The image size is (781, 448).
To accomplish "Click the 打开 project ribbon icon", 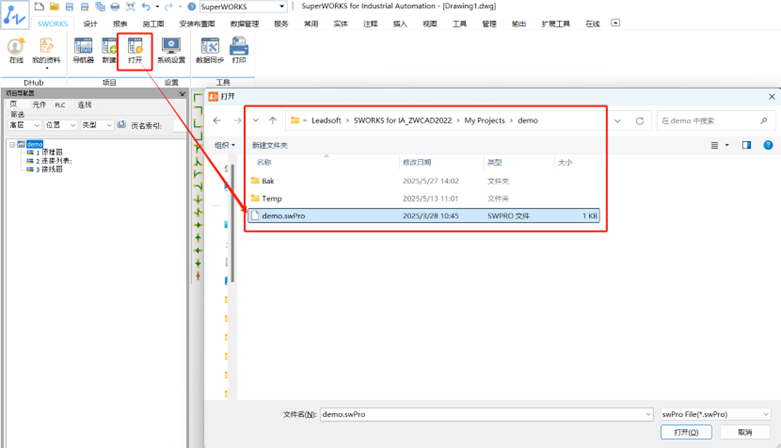I will pyautogui.click(x=135, y=50).
